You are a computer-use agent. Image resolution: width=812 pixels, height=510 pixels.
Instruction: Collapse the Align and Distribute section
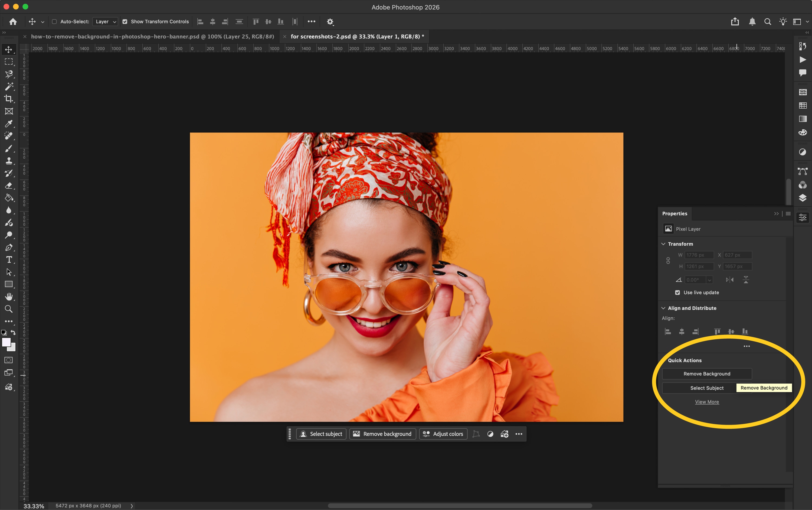coord(663,308)
